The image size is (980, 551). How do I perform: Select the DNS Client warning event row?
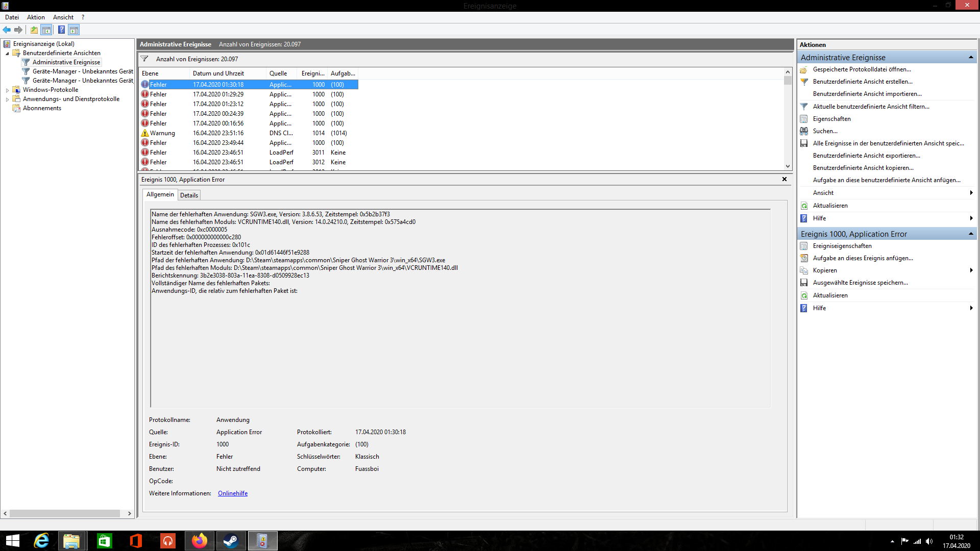(x=249, y=133)
